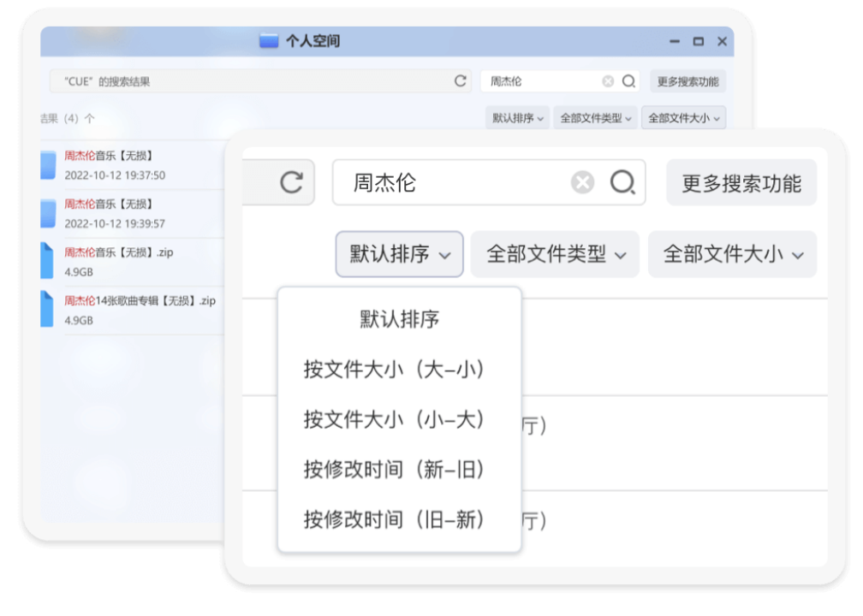The width and height of the screenshot is (863, 616).
Task: Select file 周杰伦14张歌曲专辑【无损】.zip
Action: pyautogui.click(x=132, y=311)
